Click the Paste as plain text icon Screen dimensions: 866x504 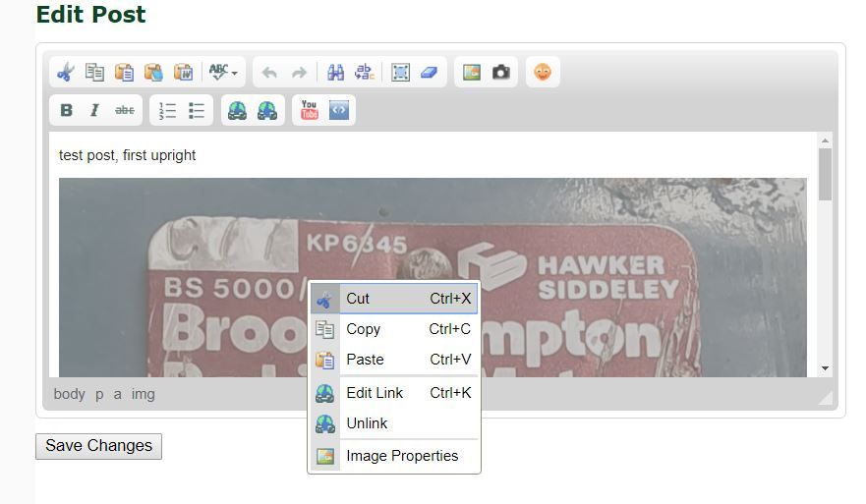(153, 73)
